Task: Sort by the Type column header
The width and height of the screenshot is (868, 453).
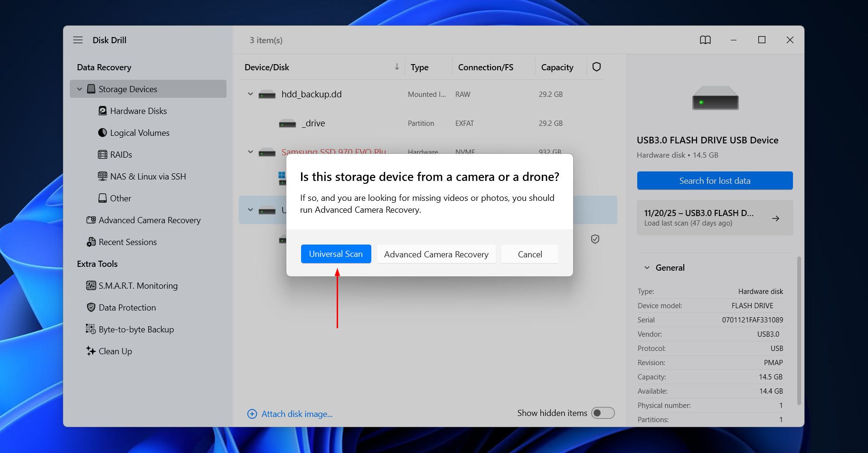Action: 420,67
